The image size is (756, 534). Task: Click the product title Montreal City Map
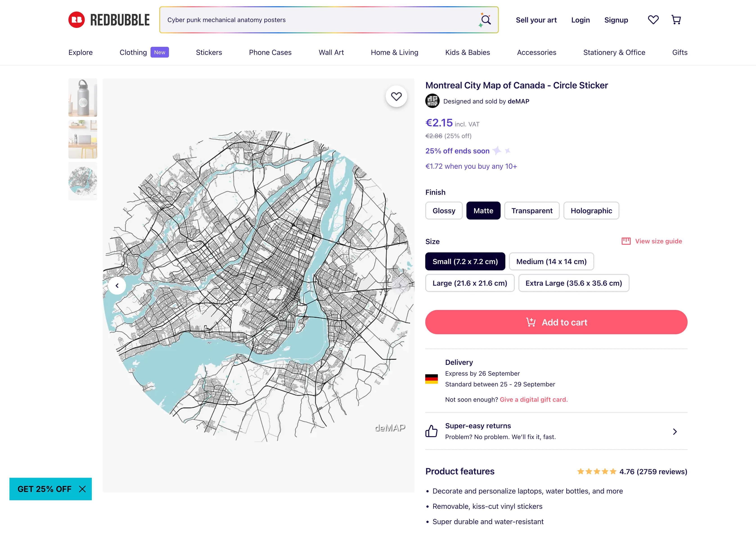(516, 85)
